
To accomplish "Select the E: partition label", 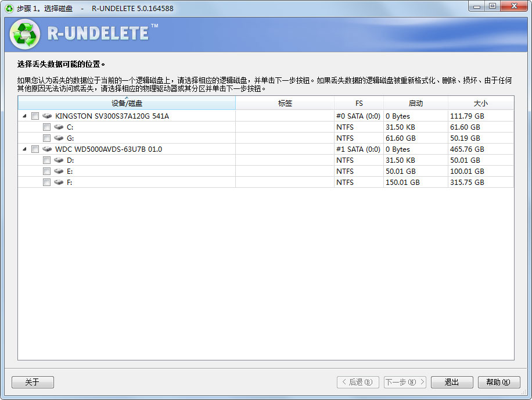I will pos(70,171).
